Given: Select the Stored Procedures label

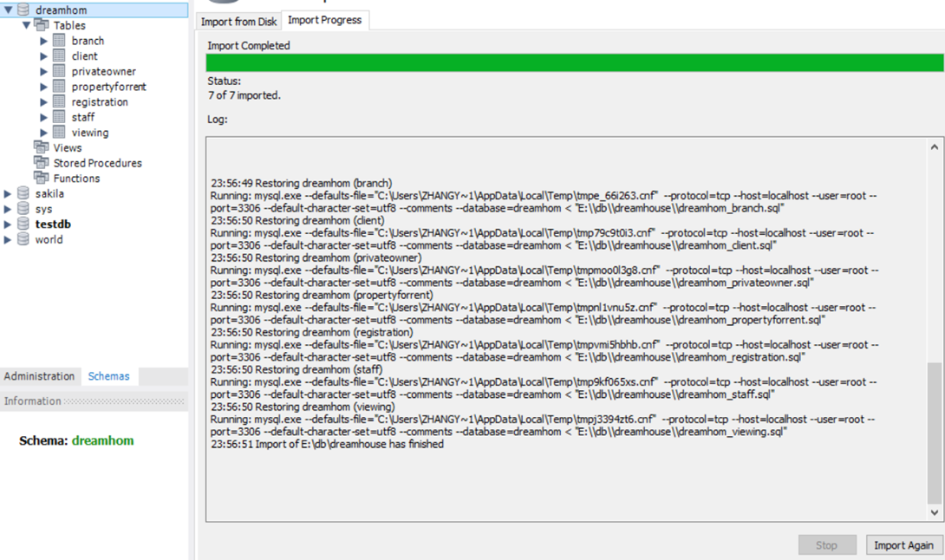Looking at the screenshot, I should [x=98, y=163].
